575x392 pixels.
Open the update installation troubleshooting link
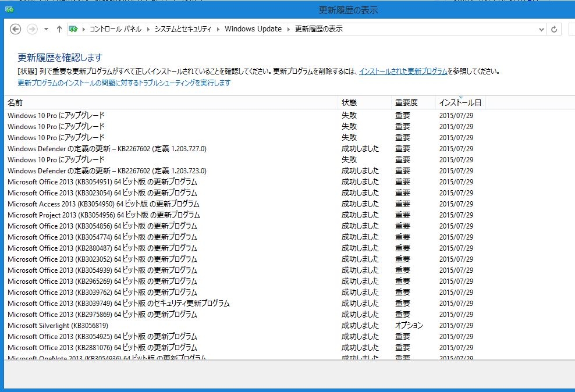coord(124,83)
